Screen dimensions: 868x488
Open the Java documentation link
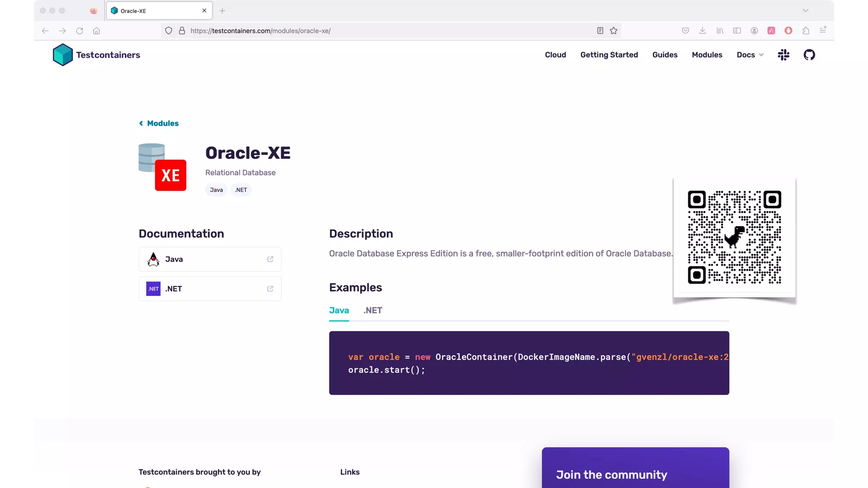click(x=210, y=259)
